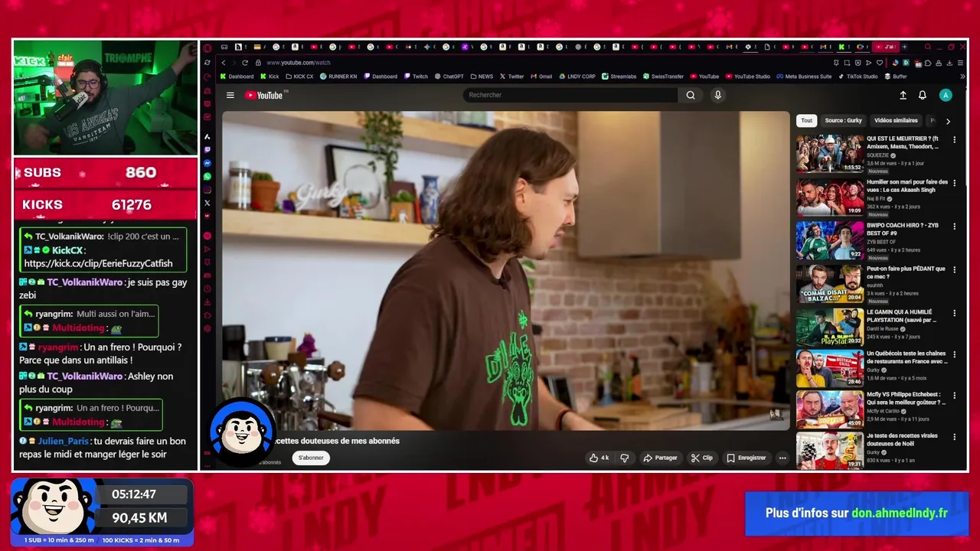Open the Meta Business Suite bookmark

(x=803, y=77)
